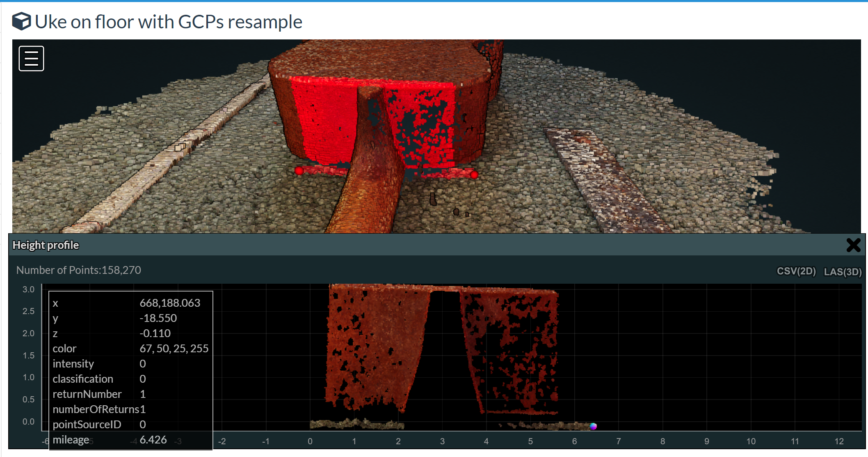Click the Number of Points label
868x457 pixels.
78,270
